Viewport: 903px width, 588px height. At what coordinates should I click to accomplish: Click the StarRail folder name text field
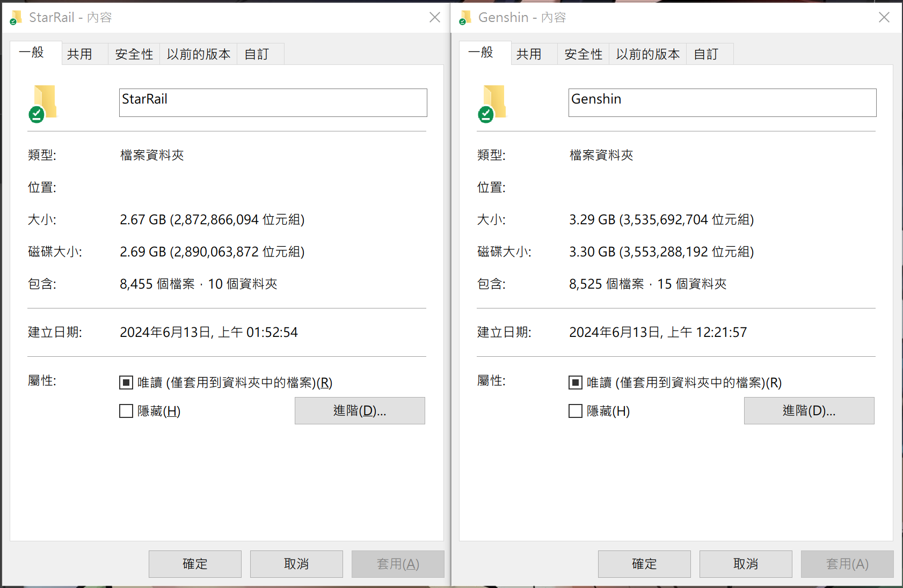(x=273, y=102)
